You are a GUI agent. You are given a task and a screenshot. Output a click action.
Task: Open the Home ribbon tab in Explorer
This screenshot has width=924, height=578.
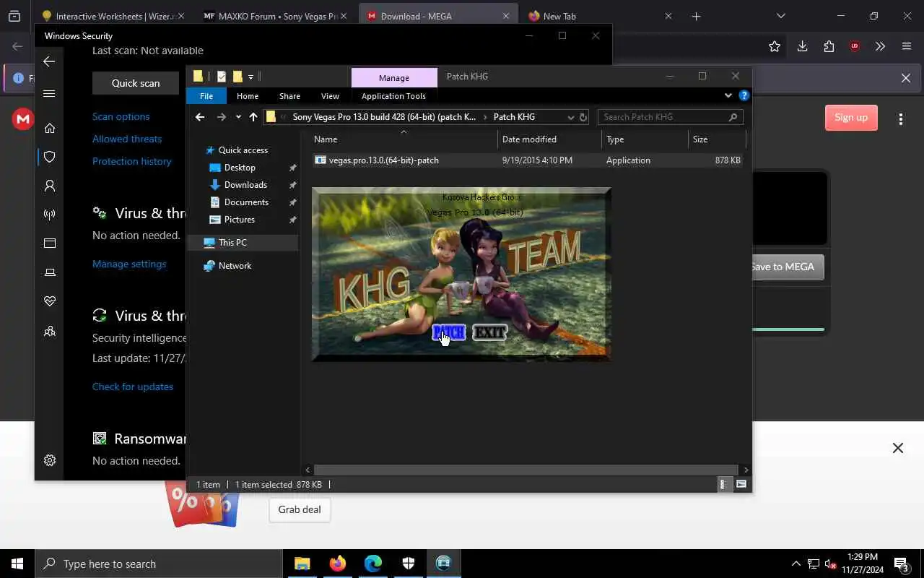248,96
